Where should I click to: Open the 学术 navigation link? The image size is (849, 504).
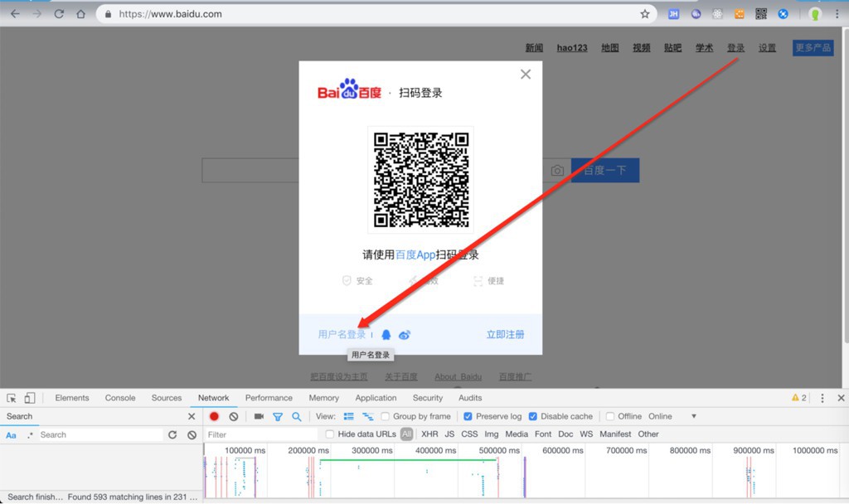(x=705, y=47)
